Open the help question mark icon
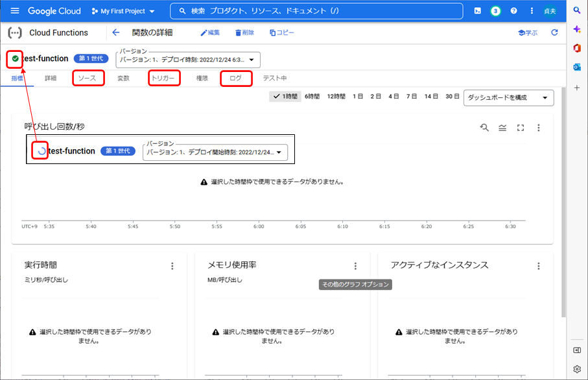588x380 pixels. (x=513, y=11)
